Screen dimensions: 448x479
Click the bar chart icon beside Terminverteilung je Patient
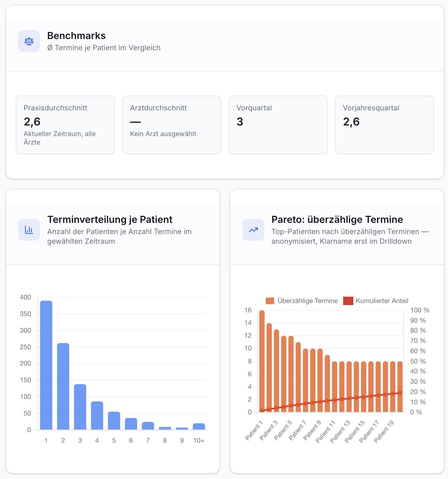[29, 230]
